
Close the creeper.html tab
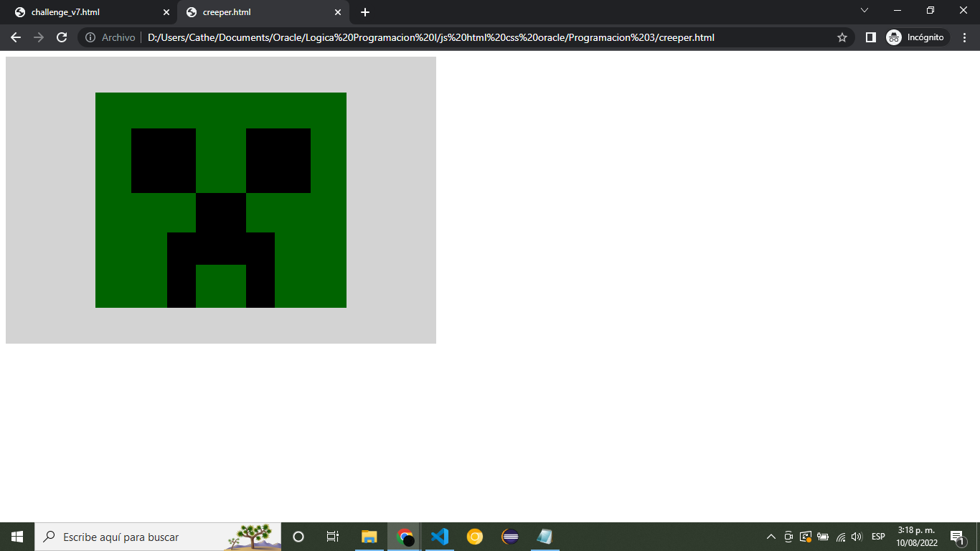(x=338, y=12)
